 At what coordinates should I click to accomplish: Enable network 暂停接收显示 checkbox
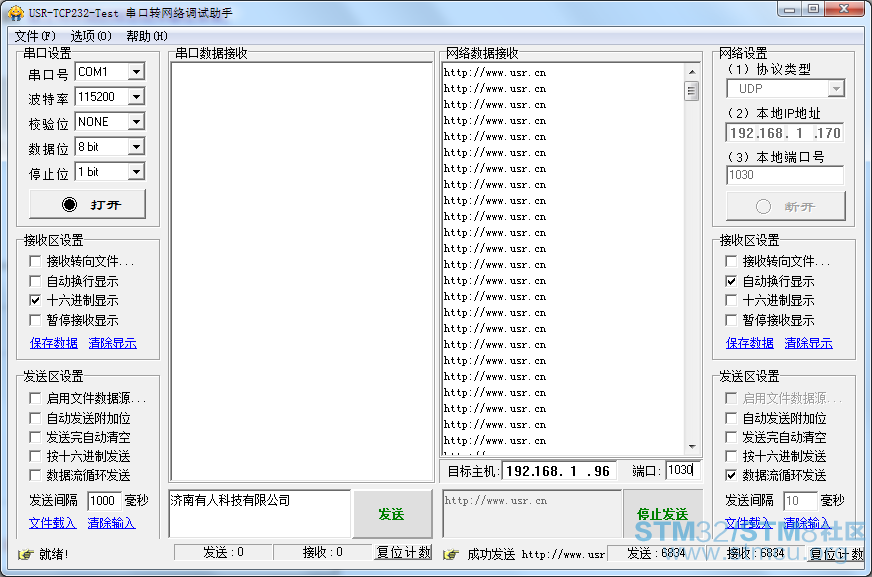coord(731,320)
